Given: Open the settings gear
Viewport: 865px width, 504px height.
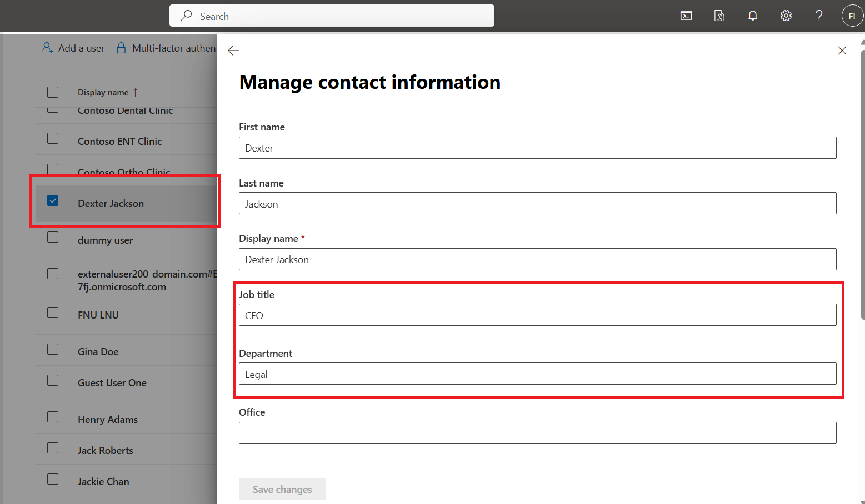Looking at the screenshot, I should click(x=786, y=16).
